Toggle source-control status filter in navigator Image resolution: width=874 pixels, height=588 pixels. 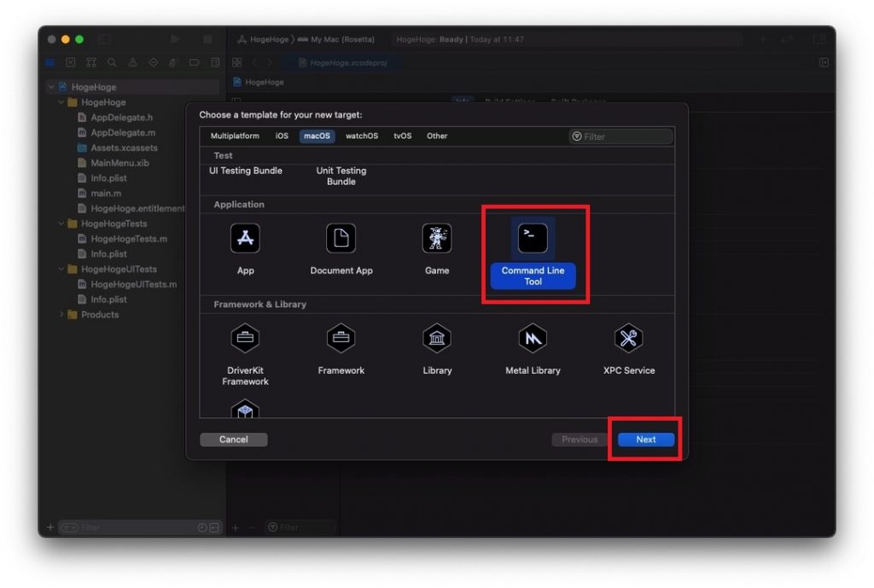pos(214,527)
